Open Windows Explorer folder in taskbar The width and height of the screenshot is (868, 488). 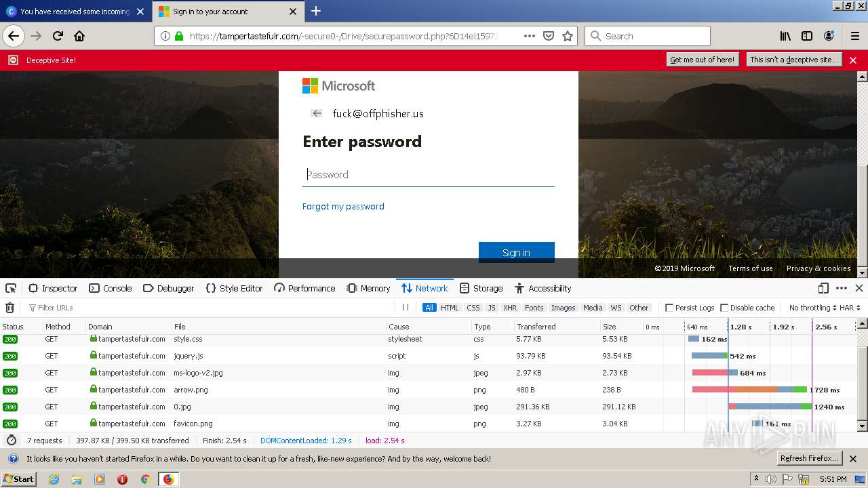pyautogui.click(x=77, y=479)
